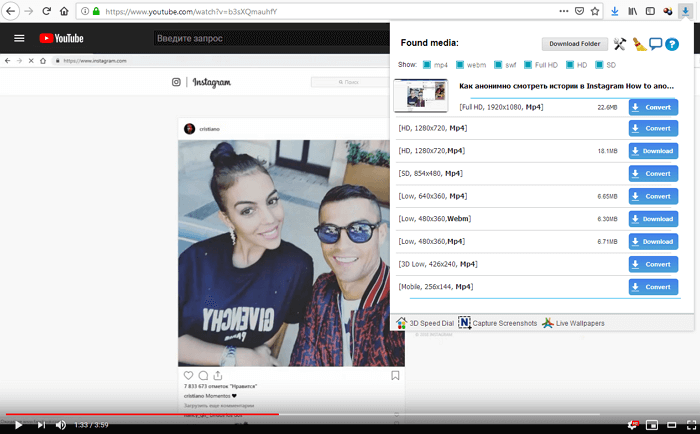Toggle the mp4 format checkbox
Screen dimensions: 700x434
point(427,65)
